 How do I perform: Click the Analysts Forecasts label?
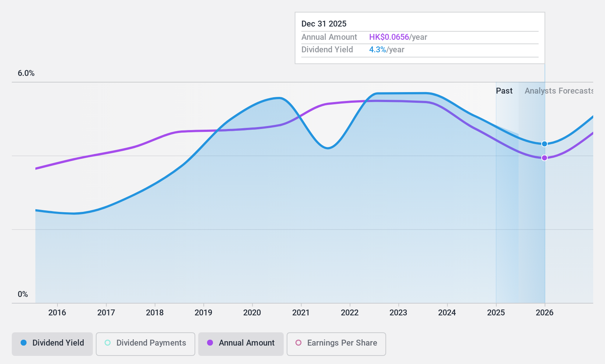pyautogui.click(x=559, y=91)
